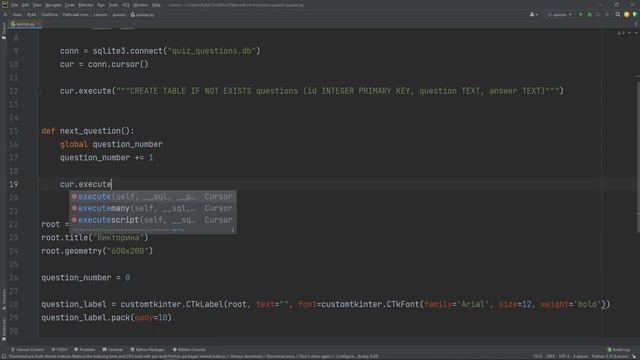The height and width of the screenshot is (360, 640).
Task: Click the green Run button
Action: pos(581,15)
